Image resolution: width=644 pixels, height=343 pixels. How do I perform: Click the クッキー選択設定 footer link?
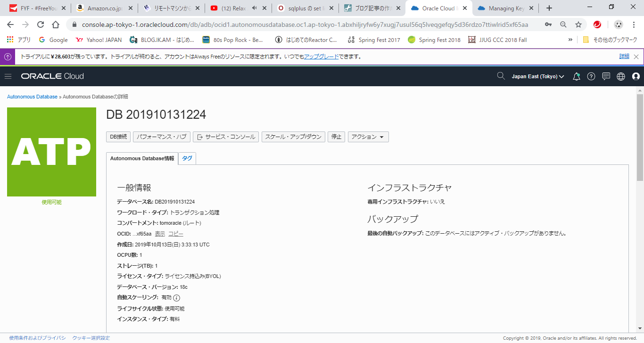pos(91,338)
